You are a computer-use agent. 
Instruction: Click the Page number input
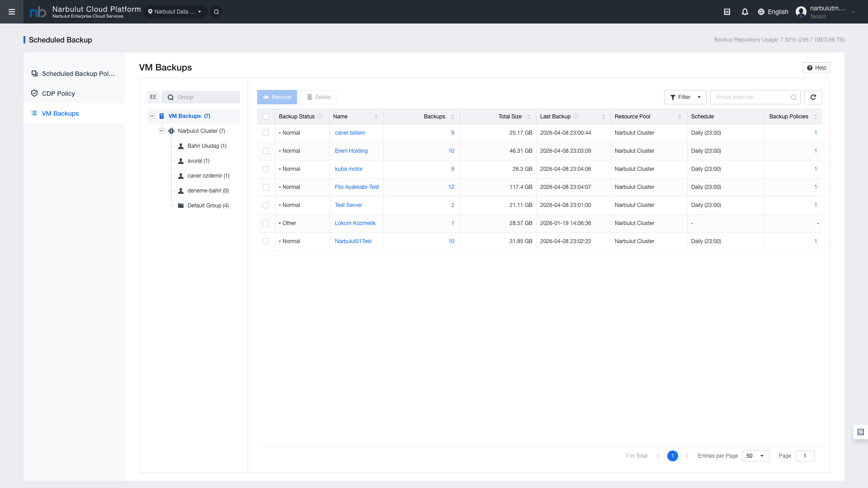(x=805, y=456)
